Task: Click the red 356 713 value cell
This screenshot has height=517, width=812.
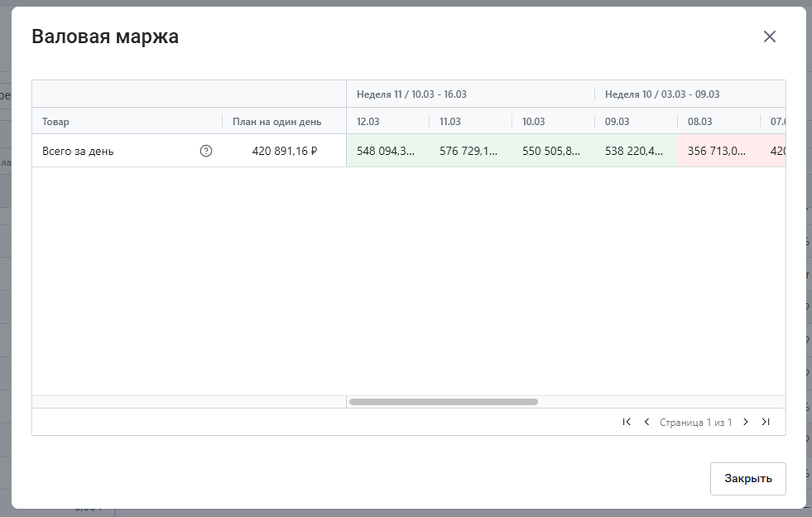Action: click(x=716, y=151)
